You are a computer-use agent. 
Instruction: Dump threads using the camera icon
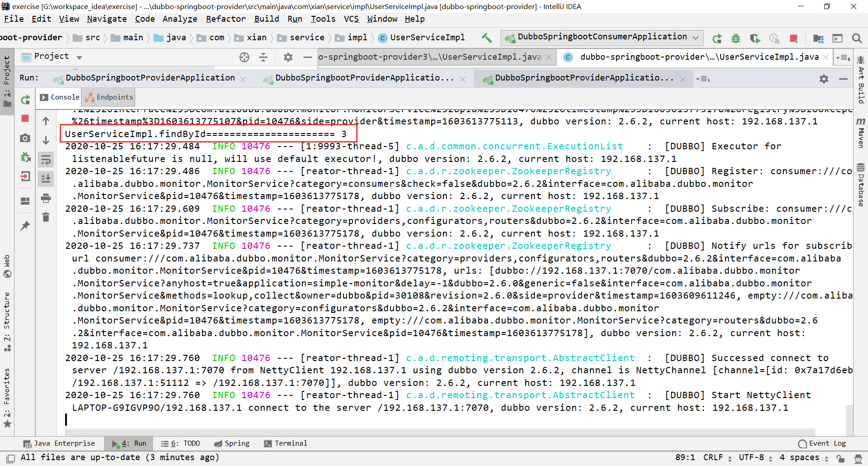pyautogui.click(x=25, y=138)
